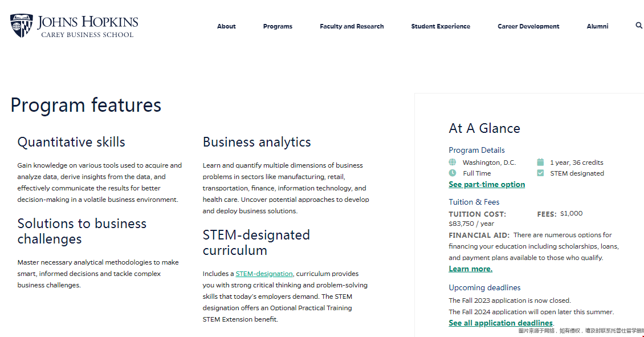Open the About menu
Image resolution: width=644 pixels, height=337 pixels.
(x=226, y=26)
